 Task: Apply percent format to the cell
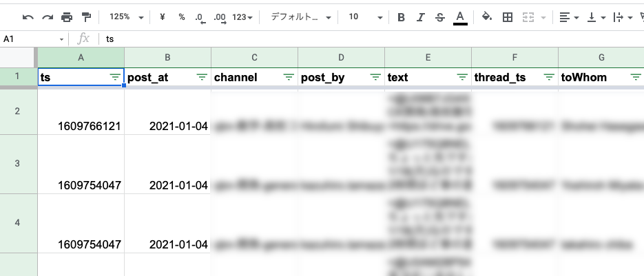click(182, 17)
